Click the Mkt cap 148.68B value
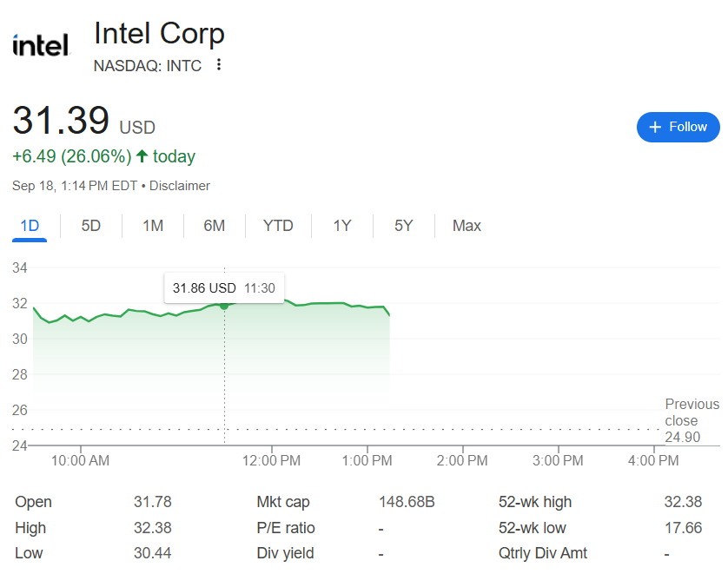This screenshot has height=574, width=728. 407,502
